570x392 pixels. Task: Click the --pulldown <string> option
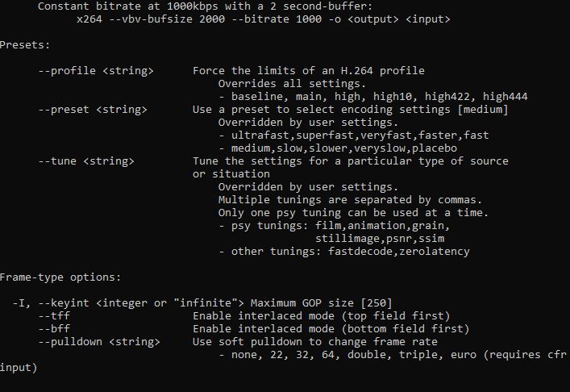[99, 342]
